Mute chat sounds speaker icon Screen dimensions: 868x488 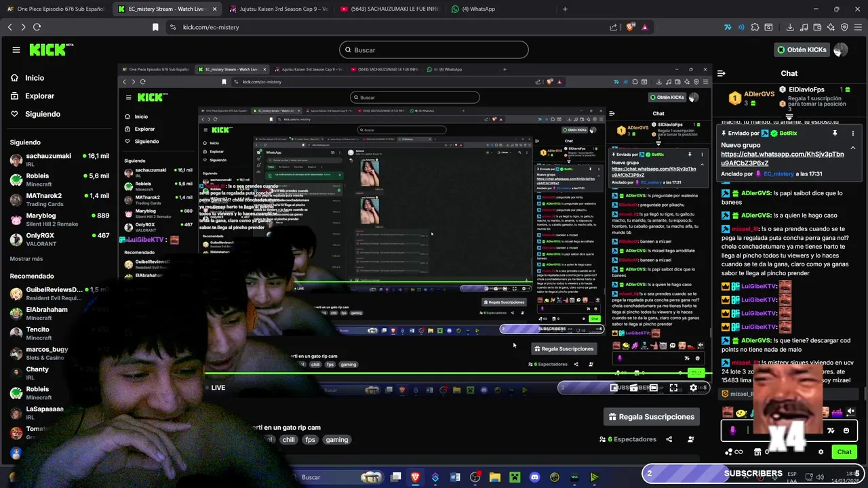(x=850, y=411)
